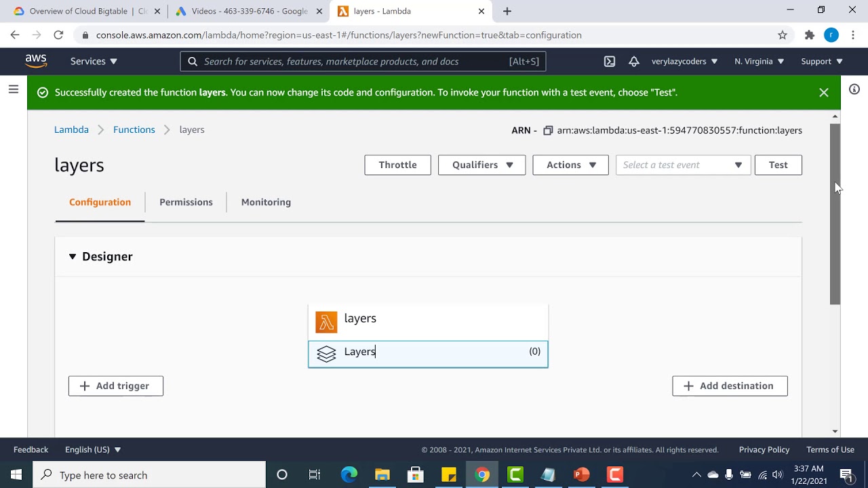Open the Chrome profile avatar
Viewport: 868px width, 488px height.
tap(831, 35)
